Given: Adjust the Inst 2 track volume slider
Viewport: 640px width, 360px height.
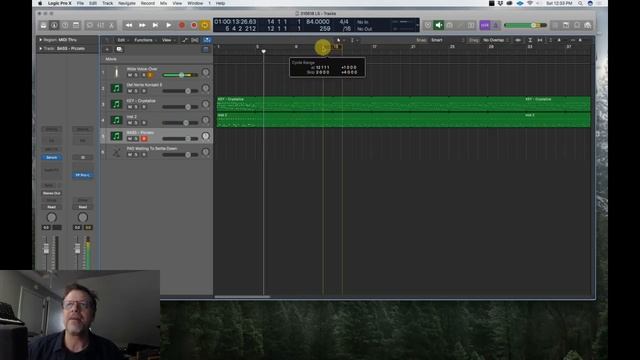Looking at the screenshot, I should (180, 123).
